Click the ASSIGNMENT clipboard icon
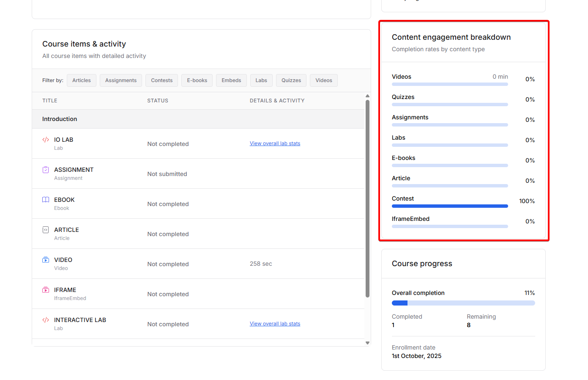Screen dimensions: 588x380 [46, 170]
